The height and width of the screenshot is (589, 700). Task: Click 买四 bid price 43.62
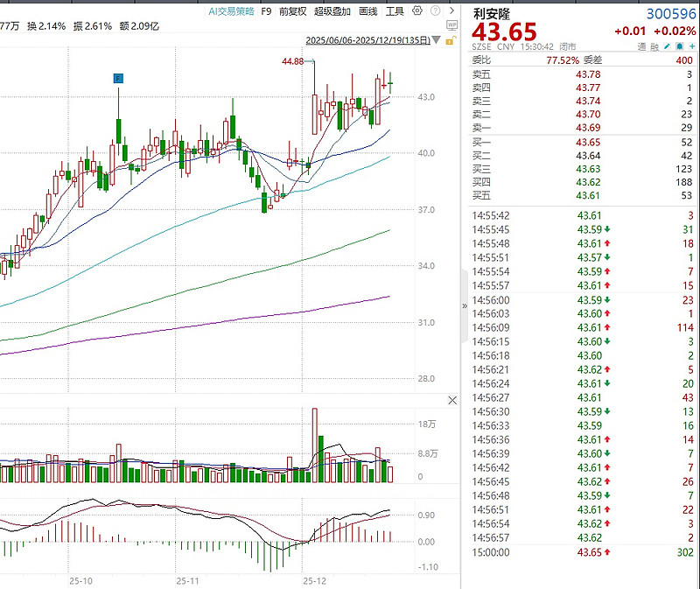588,183
